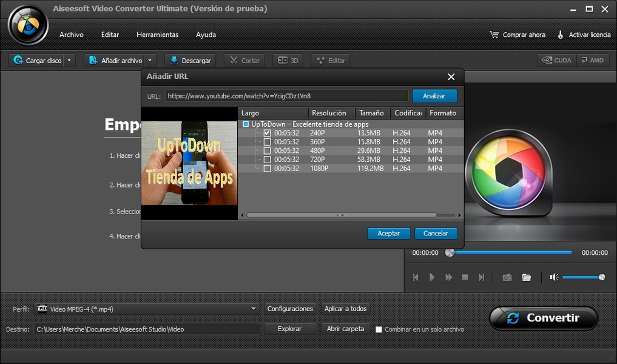Screen dimensions: 617x364
Task: Click the stop playback button
Action: [465, 277]
